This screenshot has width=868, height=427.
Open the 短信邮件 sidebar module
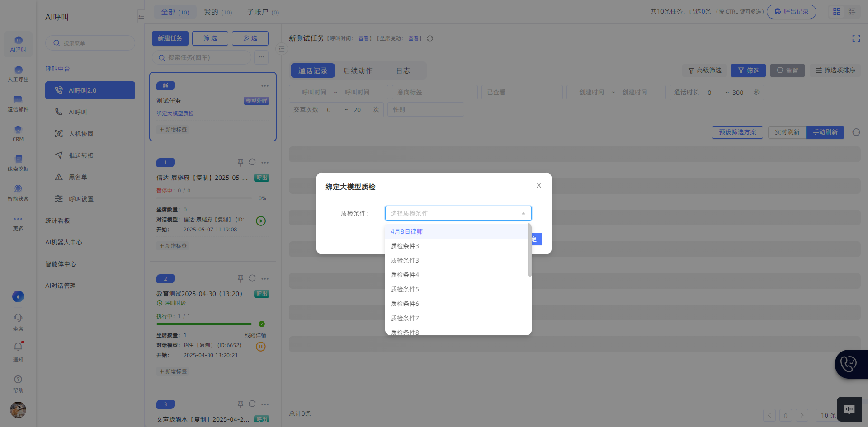[18, 103]
